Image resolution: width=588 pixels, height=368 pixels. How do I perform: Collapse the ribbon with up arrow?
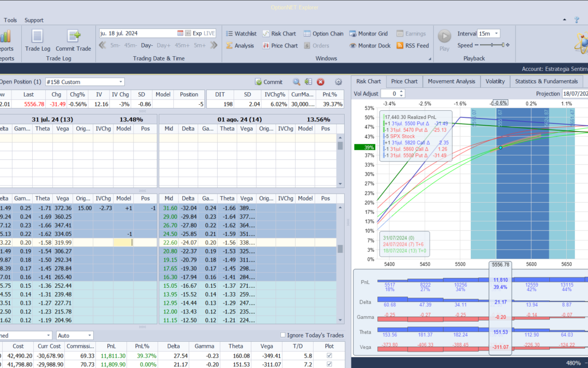click(x=565, y=20)
